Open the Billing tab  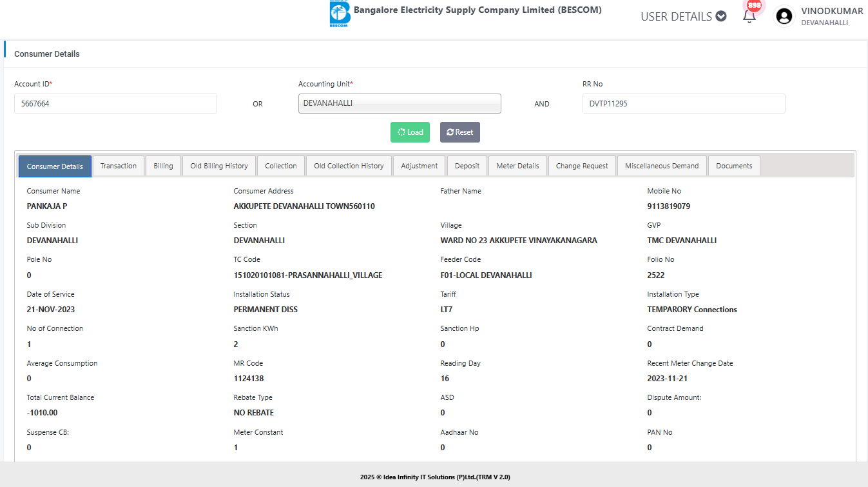(163, 166)
